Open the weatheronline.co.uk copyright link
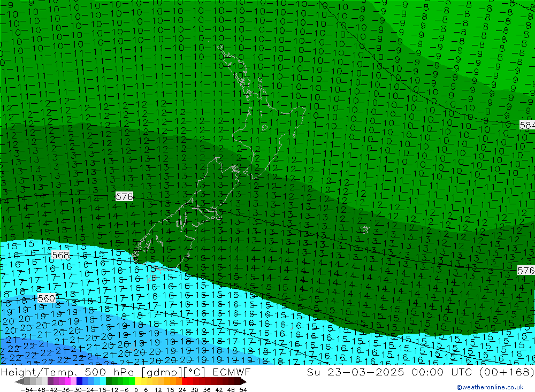 click(490, 387)
